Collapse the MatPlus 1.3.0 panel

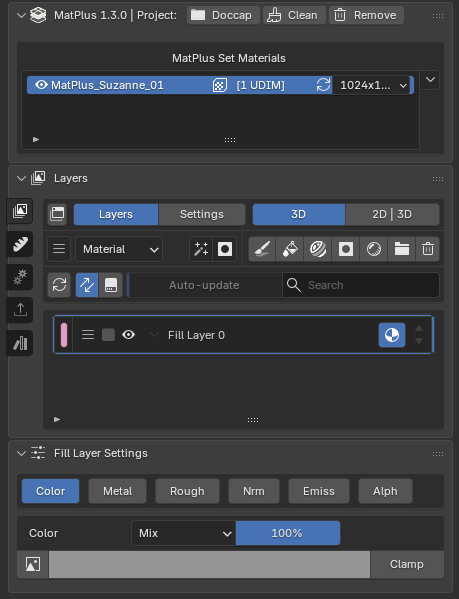[21, 15]
